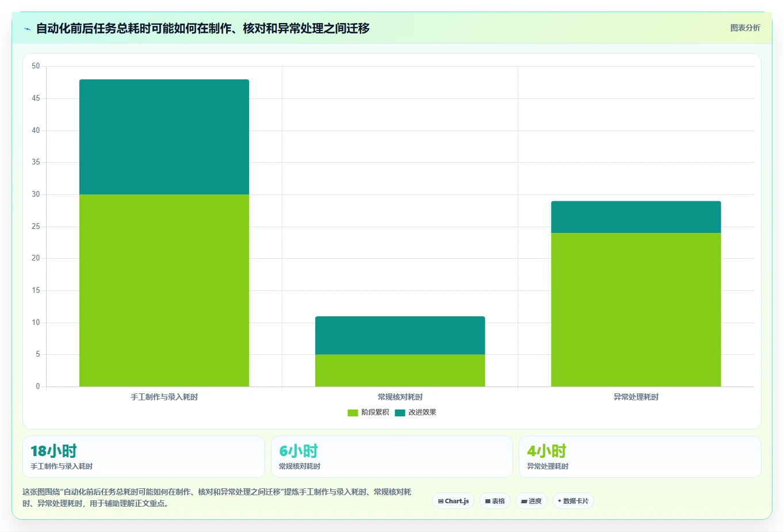
Task: Click the x-axis label 异常处理耗时
Action: 636,397
